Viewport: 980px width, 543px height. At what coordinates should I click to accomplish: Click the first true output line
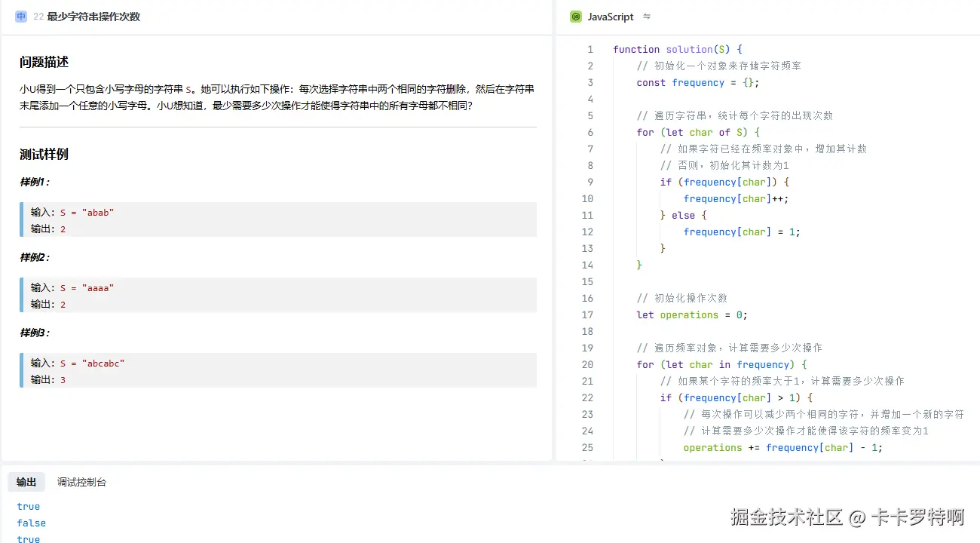pos(28,506)
